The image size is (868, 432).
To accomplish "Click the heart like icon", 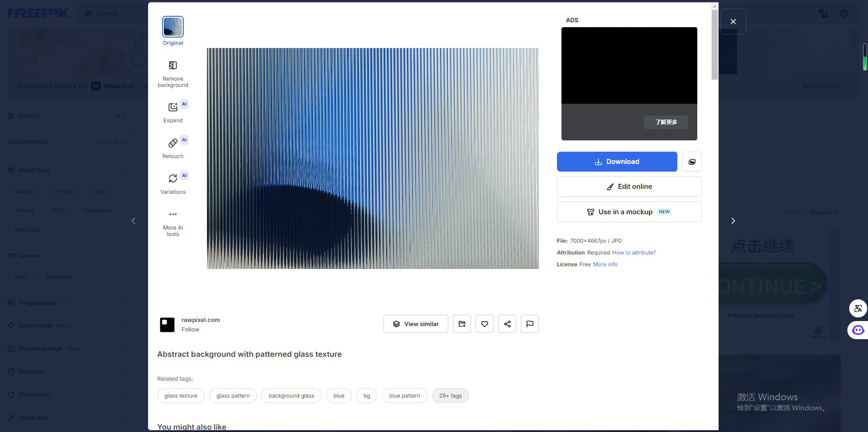I will [x=484, y=324].
